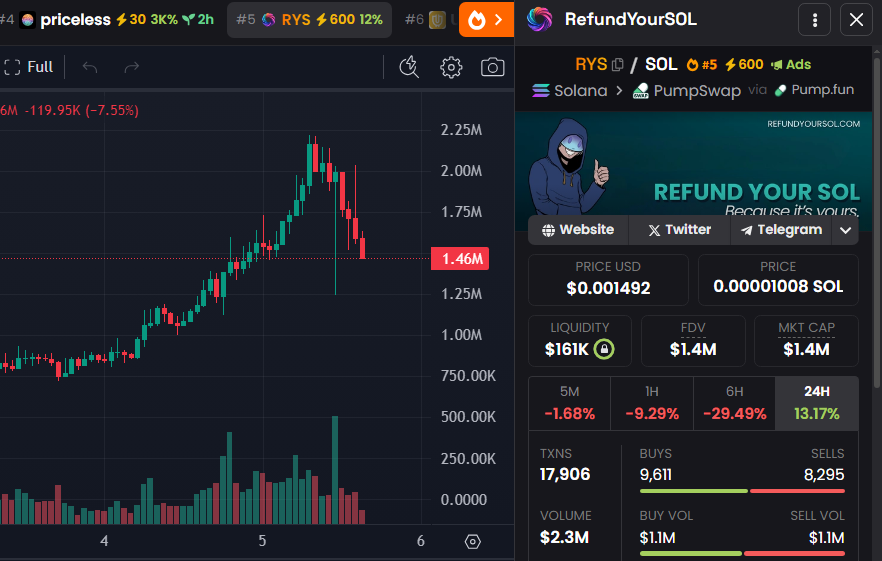Click the Solana chain link
The height and width of the screenshot is (561, 882).
570,91
